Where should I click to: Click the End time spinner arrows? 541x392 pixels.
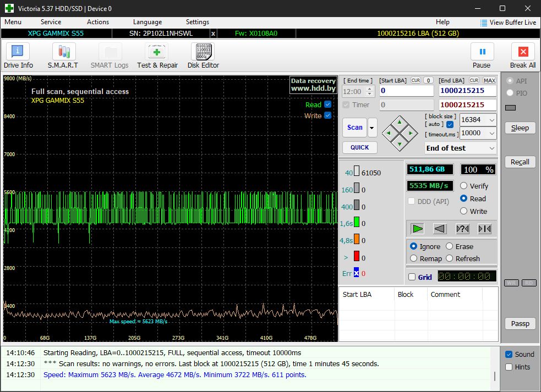coord(369,91)
